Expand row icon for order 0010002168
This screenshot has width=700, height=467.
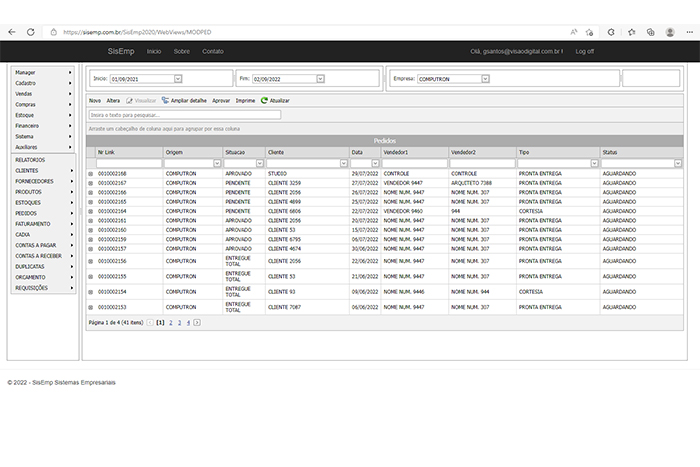[90, 174]
